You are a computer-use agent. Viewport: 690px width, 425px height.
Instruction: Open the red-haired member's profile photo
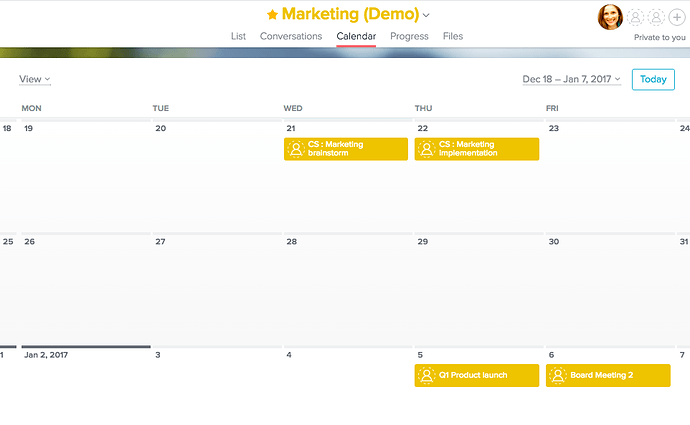point(610,17)
